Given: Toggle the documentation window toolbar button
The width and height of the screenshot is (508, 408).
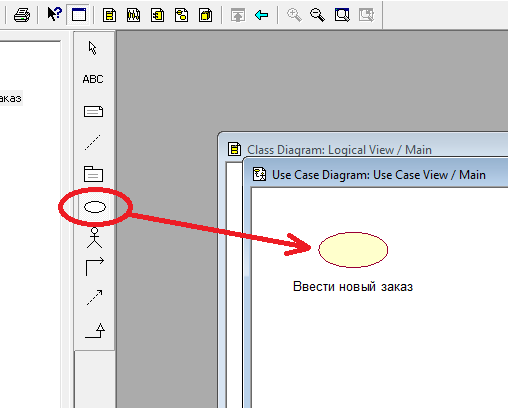Looking at the screenshot, I should pos(79,15).
